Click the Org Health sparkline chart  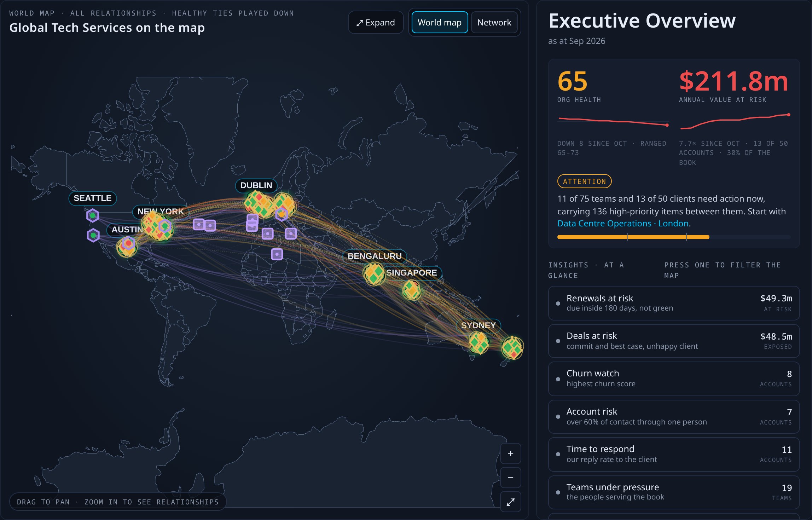613,121
